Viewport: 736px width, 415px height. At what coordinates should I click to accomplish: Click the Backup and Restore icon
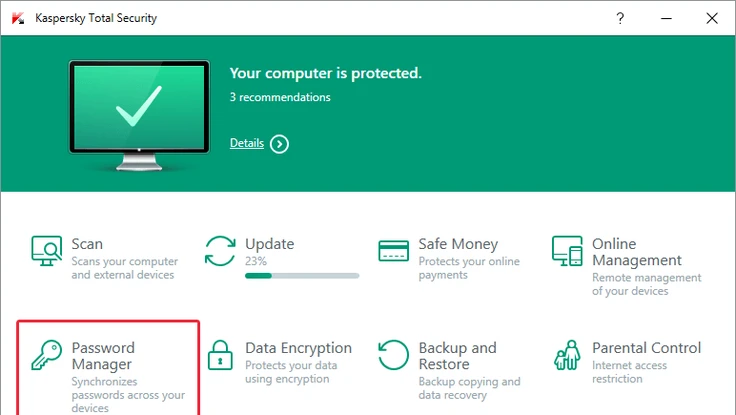click(x=394, y=356)
